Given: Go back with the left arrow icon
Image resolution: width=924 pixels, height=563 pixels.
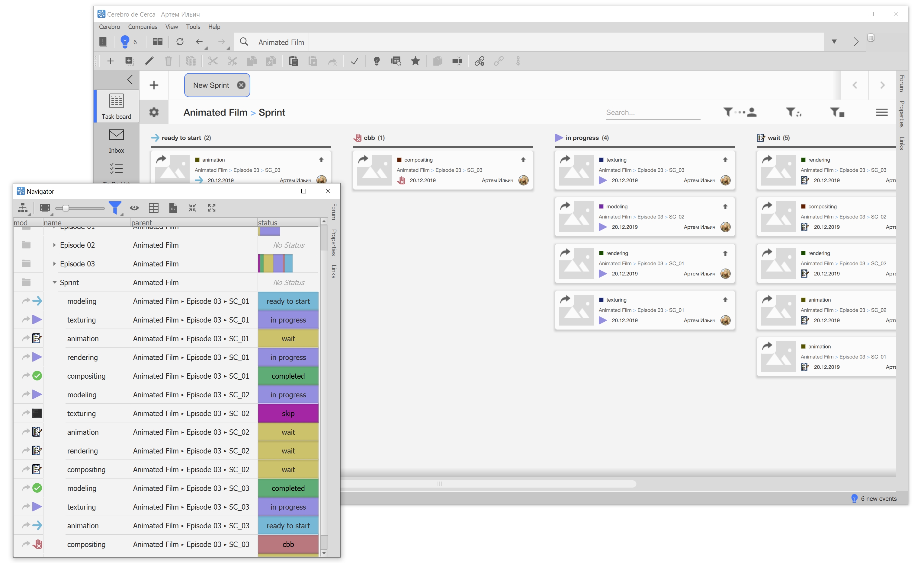Looking at the screenshot, I should 200,42.
